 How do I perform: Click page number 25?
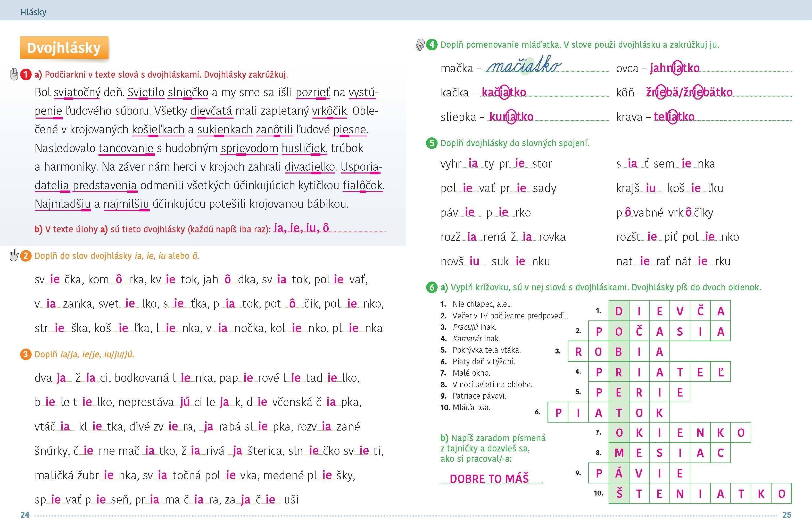[787, 515]
